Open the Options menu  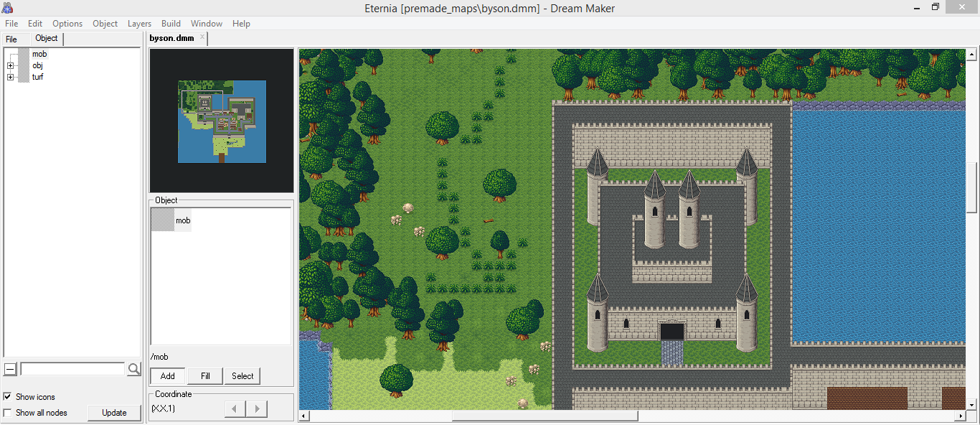(x=67, y=24)
